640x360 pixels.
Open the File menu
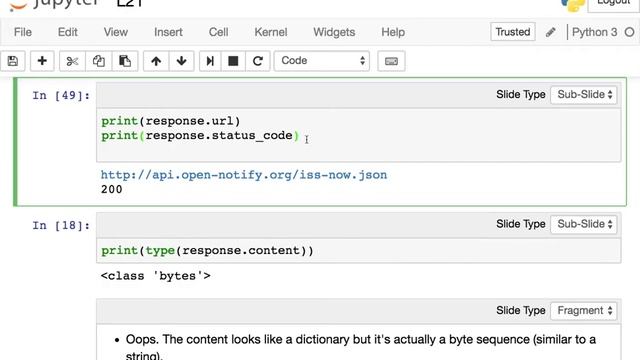[22, 32]
